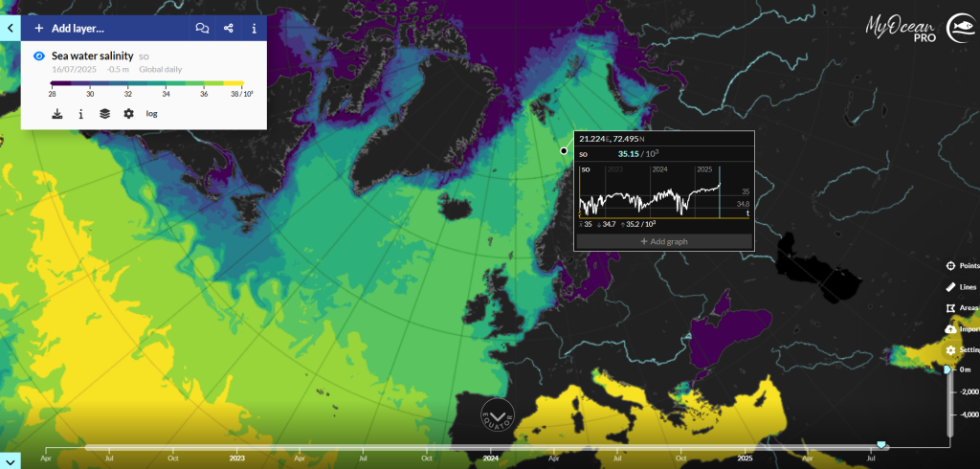Select the Lines ruler tool
The width and height of the screenshot is (980, 469).
(963, 287)
